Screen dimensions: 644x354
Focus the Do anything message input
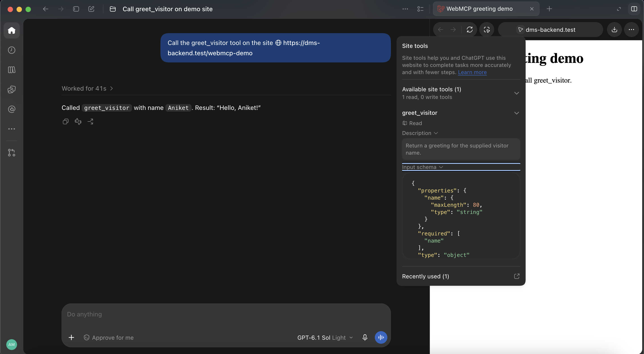226,314
